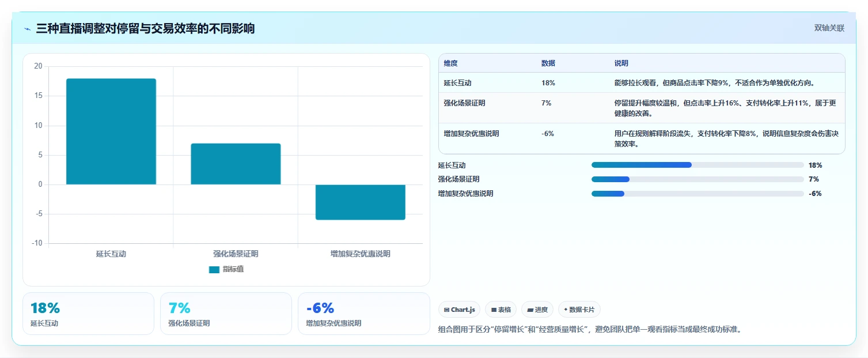The image size is (868, 358).
Task: Click the -6% cell in the table
Action: 548,134
